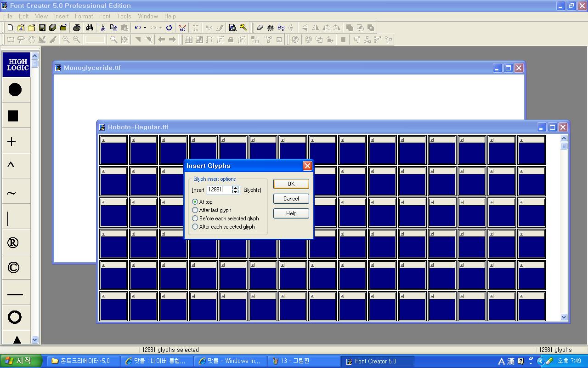Select the 'At top' radio option
588x368 pixels.
(x=195, y=202)
